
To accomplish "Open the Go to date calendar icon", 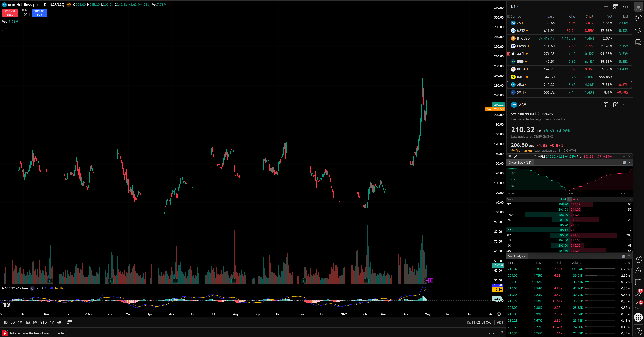I will point(70,322).
